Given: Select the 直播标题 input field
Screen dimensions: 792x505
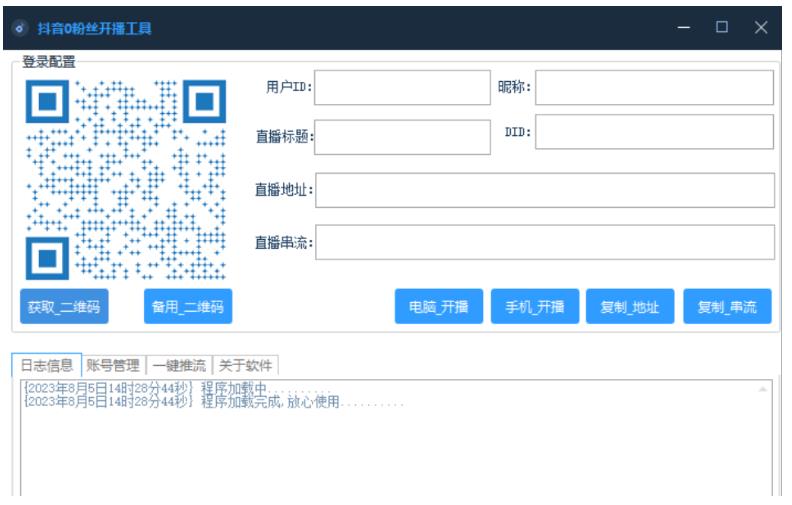Looking at the screenshot, I should (402, 138).
